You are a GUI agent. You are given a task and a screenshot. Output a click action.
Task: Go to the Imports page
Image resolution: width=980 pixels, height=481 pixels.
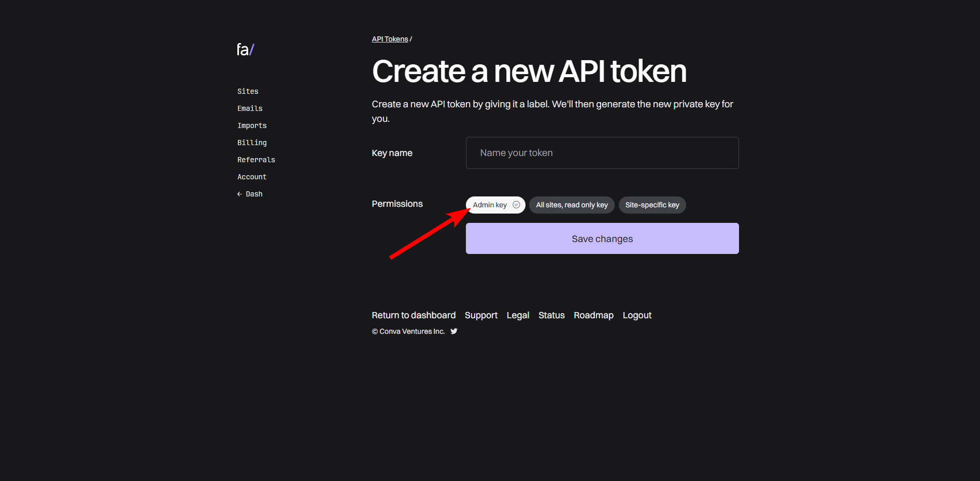(252, 125)
